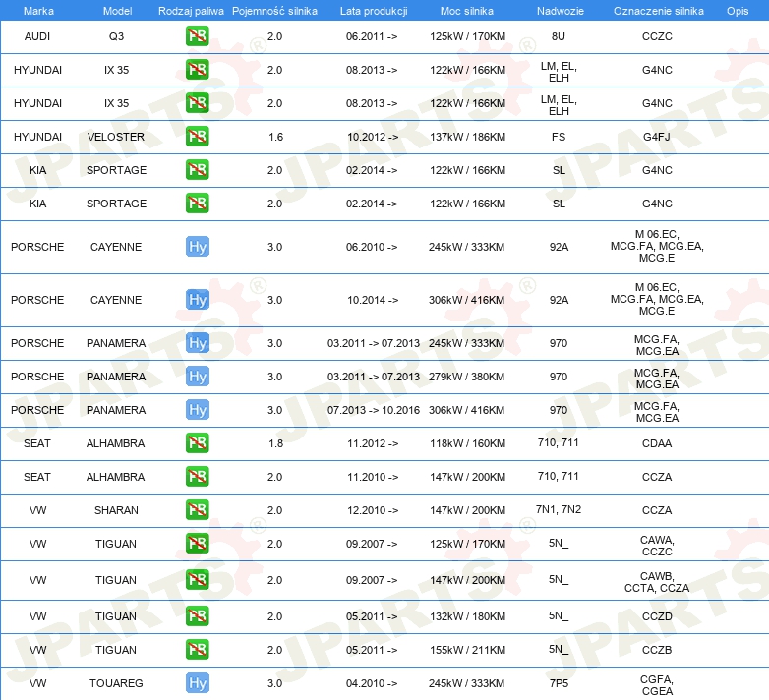Click the Oznaczenie silnika column header

coord(656,10)
